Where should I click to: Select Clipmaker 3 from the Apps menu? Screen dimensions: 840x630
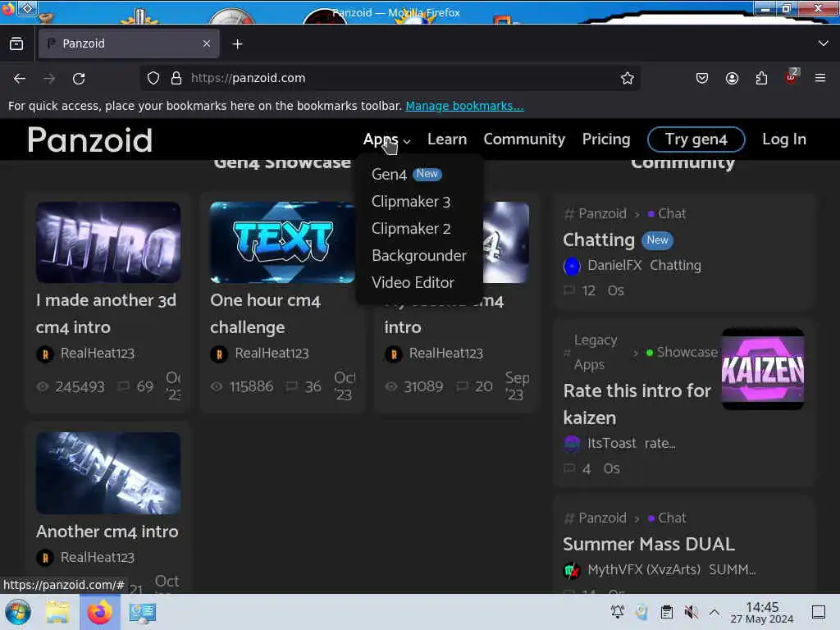pos(411,202)
